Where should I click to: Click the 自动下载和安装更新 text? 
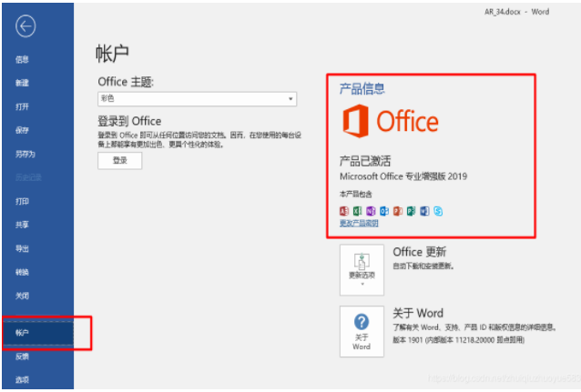tap(423, 266)
